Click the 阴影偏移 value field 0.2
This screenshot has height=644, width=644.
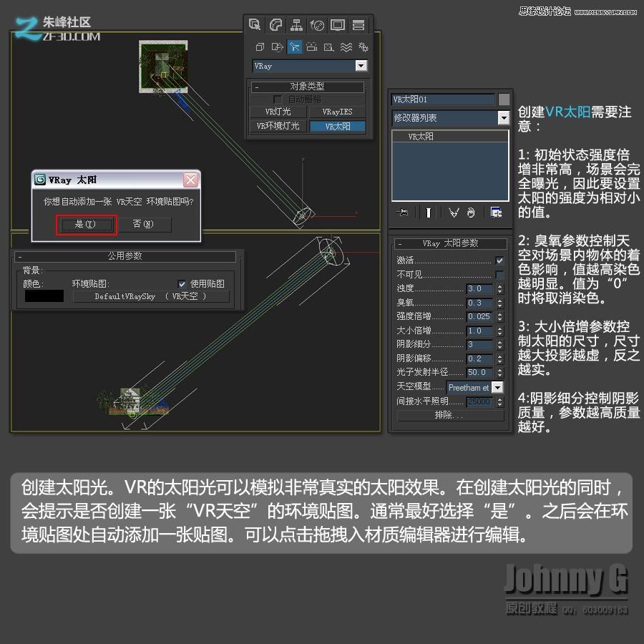[479, 358]
